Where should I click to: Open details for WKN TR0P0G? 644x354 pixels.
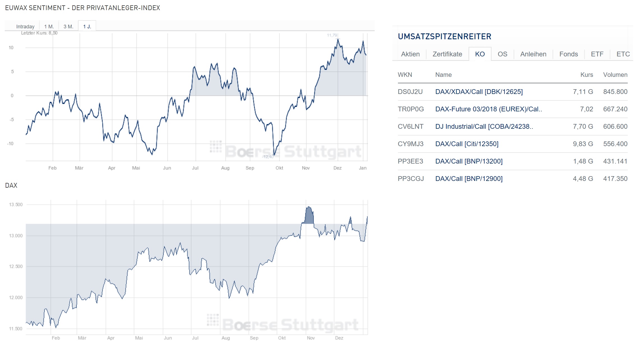(411, 109)
